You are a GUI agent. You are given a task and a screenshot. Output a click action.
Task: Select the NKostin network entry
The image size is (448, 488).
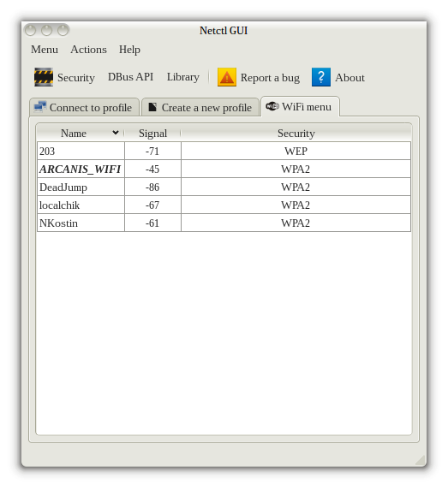tap(224, 223)
